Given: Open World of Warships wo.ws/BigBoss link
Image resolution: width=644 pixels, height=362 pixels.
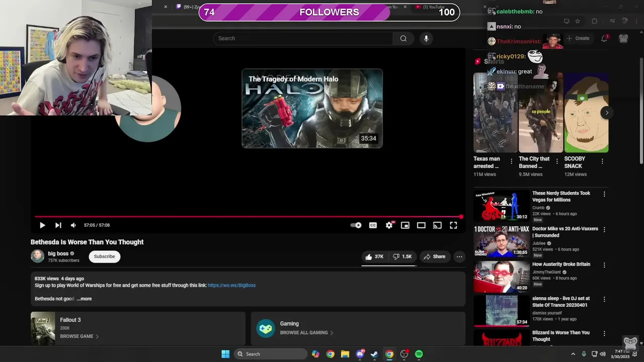Looking at the screenshot, I should (x=231, y=285).
